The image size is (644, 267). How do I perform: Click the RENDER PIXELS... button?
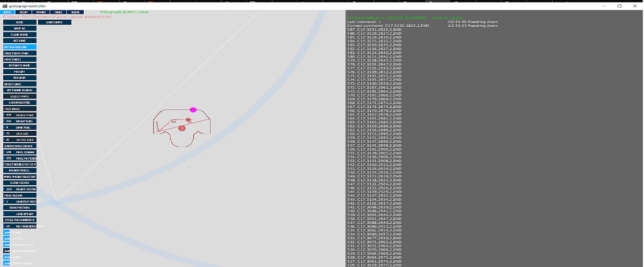click(x=20, y=170)
